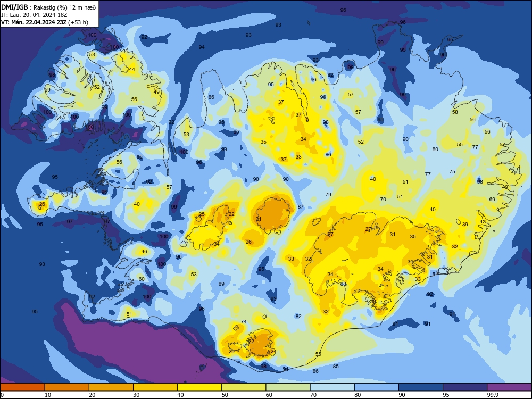Click the humidity value 39 in the east
Screen dimensions: 532x399
pyautogui.click(x=465, y=225)
